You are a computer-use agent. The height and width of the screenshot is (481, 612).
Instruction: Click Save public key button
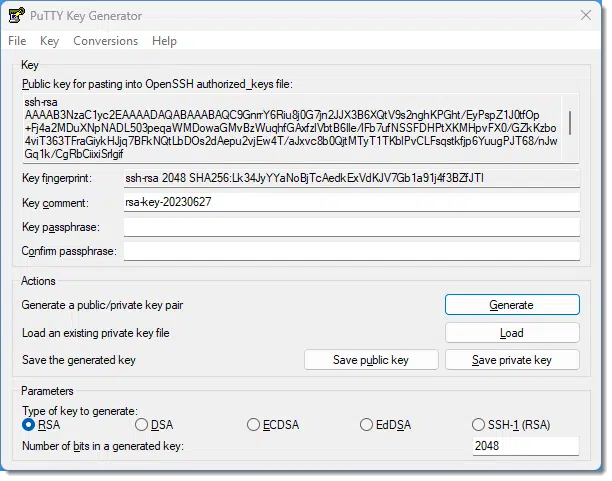pos(371,360)
